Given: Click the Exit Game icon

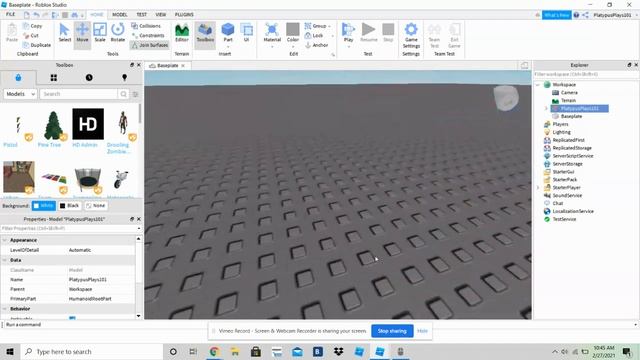Looking at the screenshot, I should coord(454,36).
